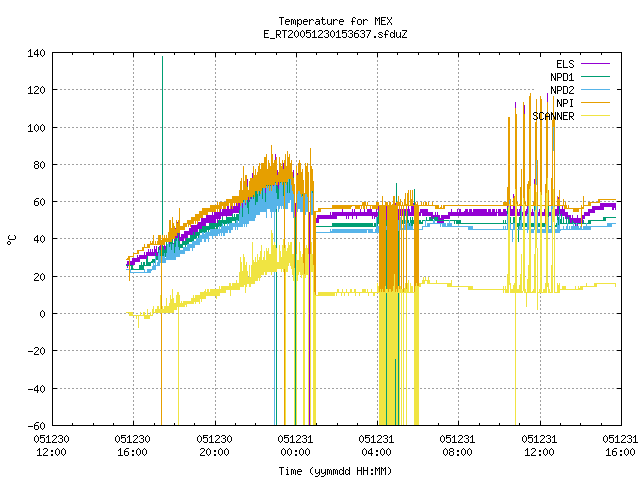640x480 pixels.
Task: Click the 051231 12:00 x-axis label
Action: [539, 446]
